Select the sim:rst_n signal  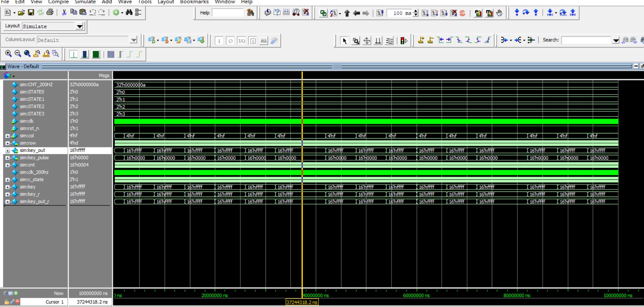click(x=29, y=129)
